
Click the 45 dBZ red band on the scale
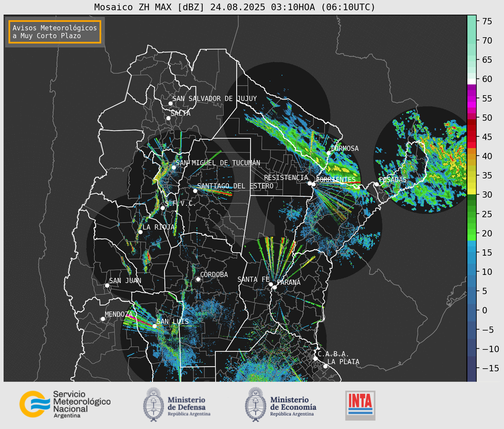[x=472, y=136]
